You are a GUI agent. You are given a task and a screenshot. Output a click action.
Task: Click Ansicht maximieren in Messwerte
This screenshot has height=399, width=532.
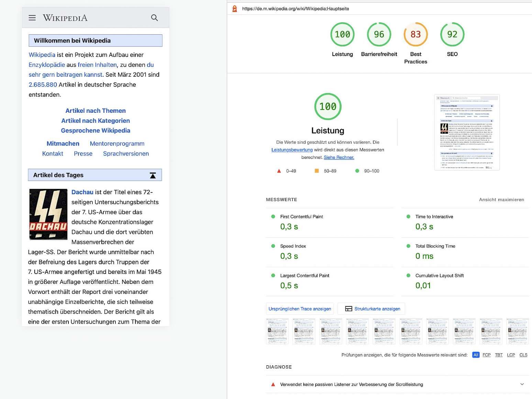501,200
